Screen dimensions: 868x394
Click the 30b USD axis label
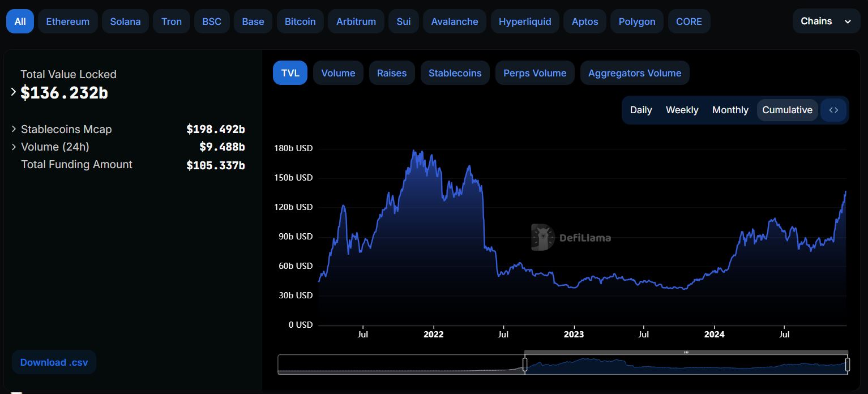click(x=295, y=295)
